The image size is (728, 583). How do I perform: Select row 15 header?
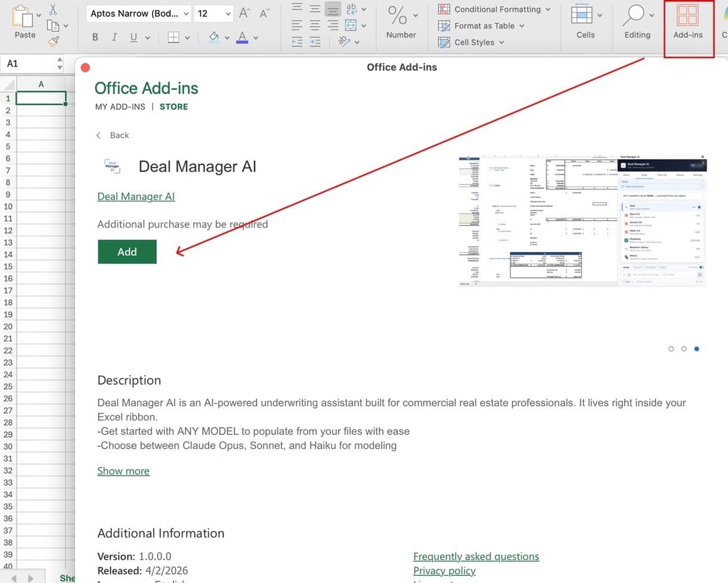[8, 266]
